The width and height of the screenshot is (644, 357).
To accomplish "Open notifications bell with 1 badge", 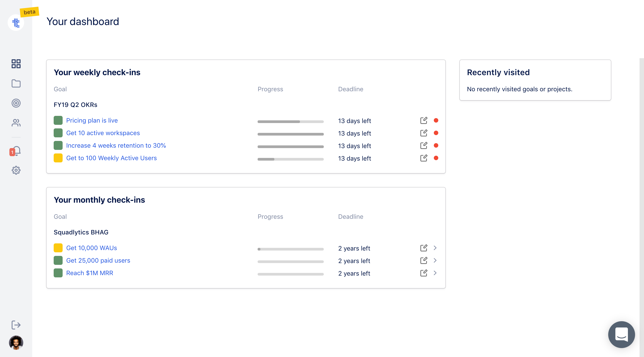I will [15, 151].
